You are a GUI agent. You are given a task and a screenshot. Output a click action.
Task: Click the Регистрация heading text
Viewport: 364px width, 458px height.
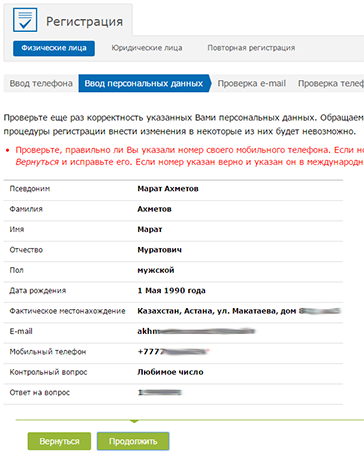pos(84,22)
